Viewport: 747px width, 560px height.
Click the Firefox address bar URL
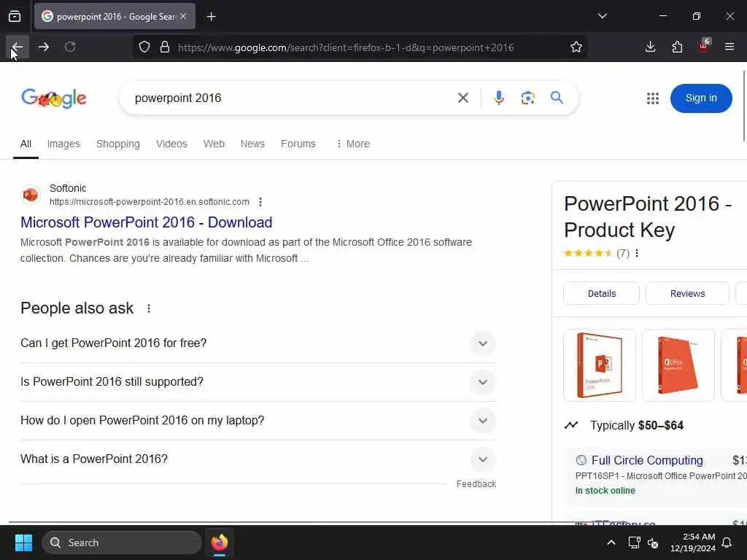pyautogui.click(x=346, y=47)
